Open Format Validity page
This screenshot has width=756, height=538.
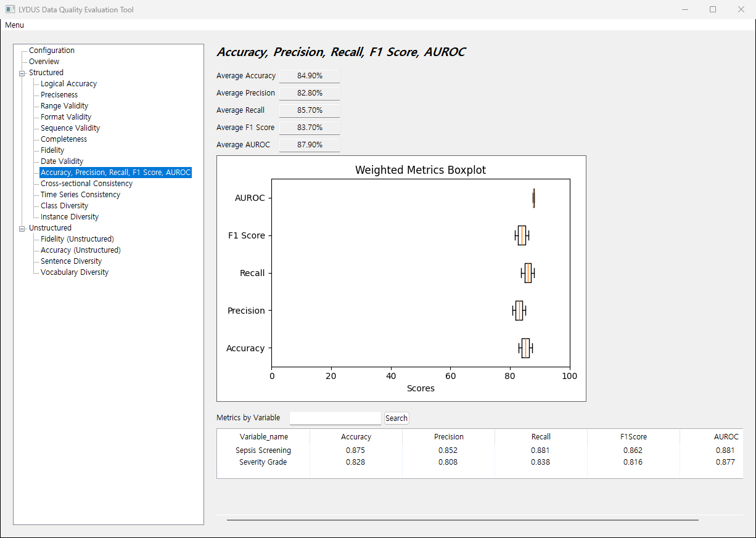[66, 117]
